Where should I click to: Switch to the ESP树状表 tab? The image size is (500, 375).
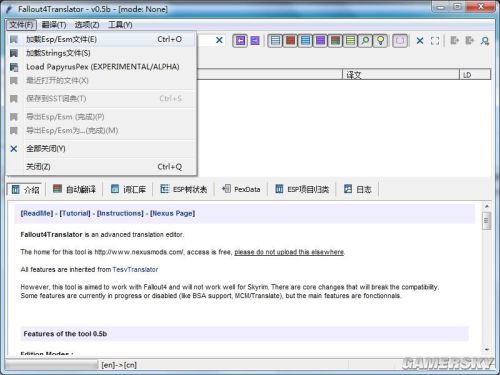(x=184, y=189)
